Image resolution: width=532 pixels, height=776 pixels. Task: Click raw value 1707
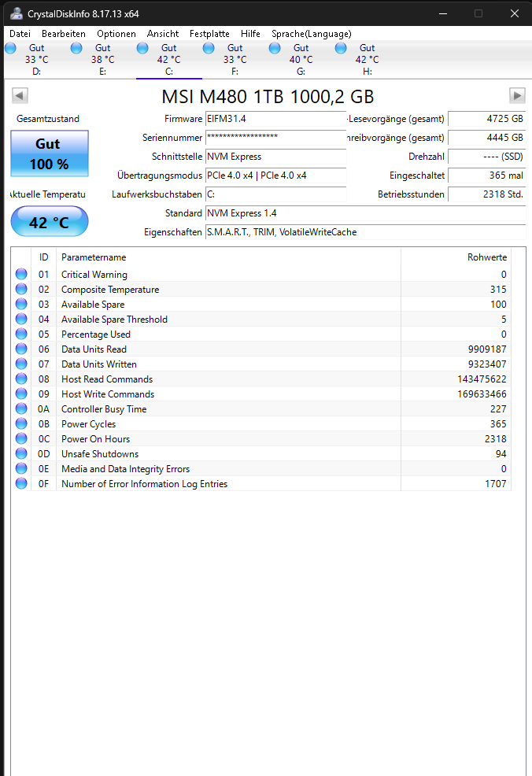click(x=495, y=483)
